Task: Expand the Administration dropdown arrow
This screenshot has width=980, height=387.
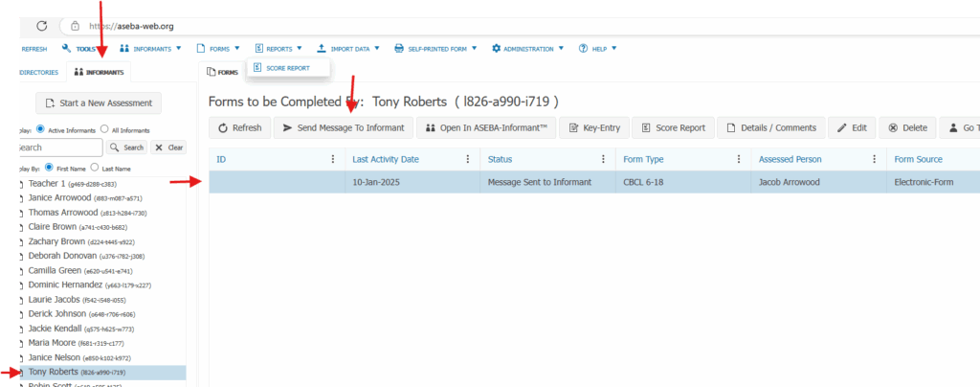Action: tap(561, 48)
